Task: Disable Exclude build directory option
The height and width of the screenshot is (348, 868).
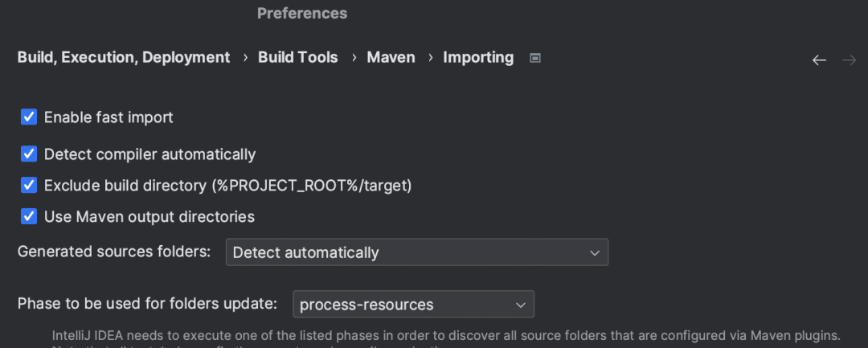Action: tap(29, 186)
